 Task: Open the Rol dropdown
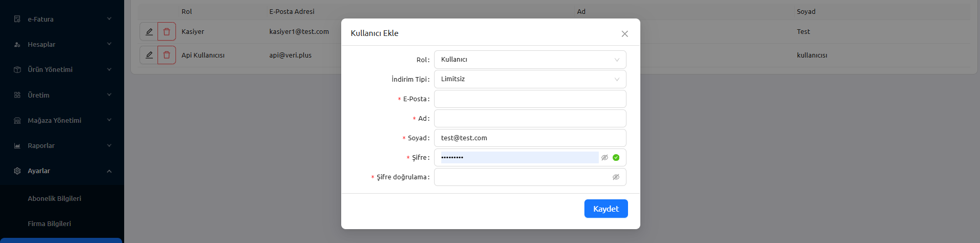530,60
